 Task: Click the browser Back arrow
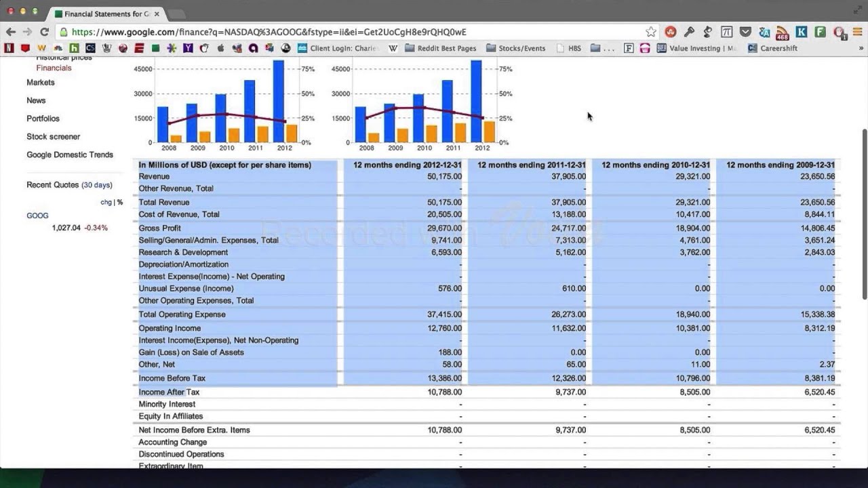[11, 32]
